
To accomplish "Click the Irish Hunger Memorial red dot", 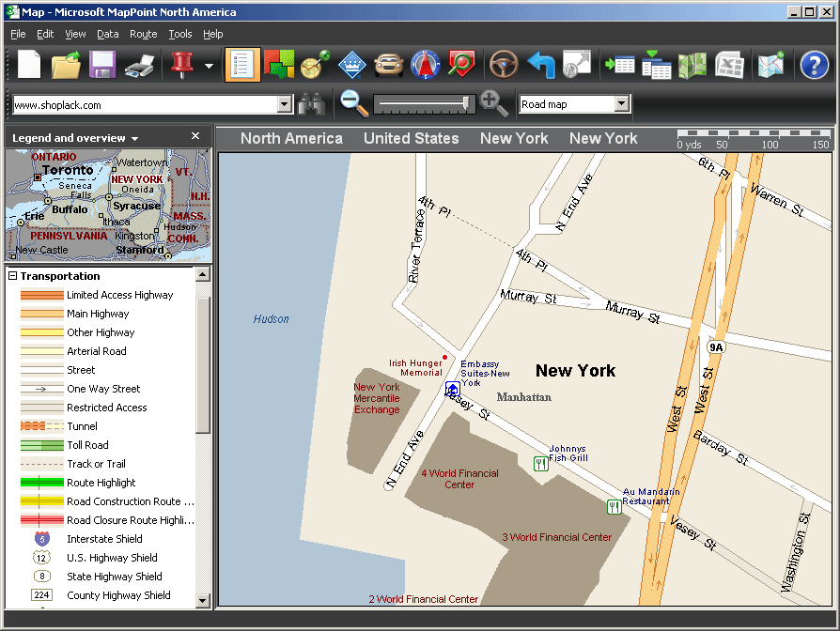I will (x=444, y=357).
